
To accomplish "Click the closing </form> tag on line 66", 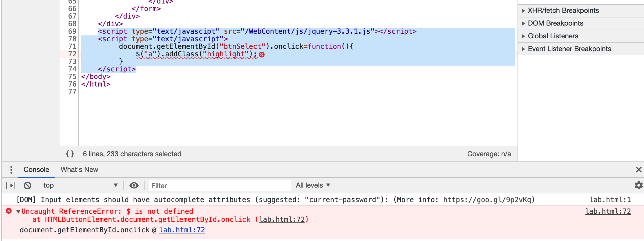I will 146,9.
